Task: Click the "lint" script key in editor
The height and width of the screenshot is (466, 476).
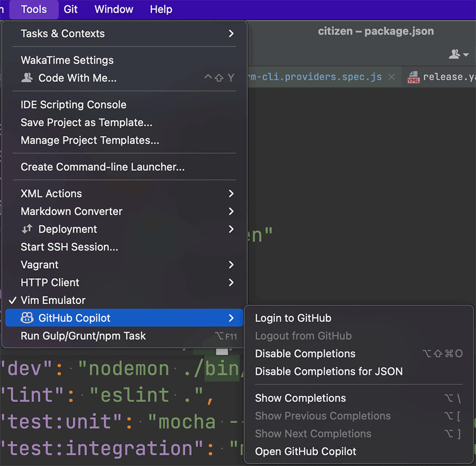Action: [32, 395]
